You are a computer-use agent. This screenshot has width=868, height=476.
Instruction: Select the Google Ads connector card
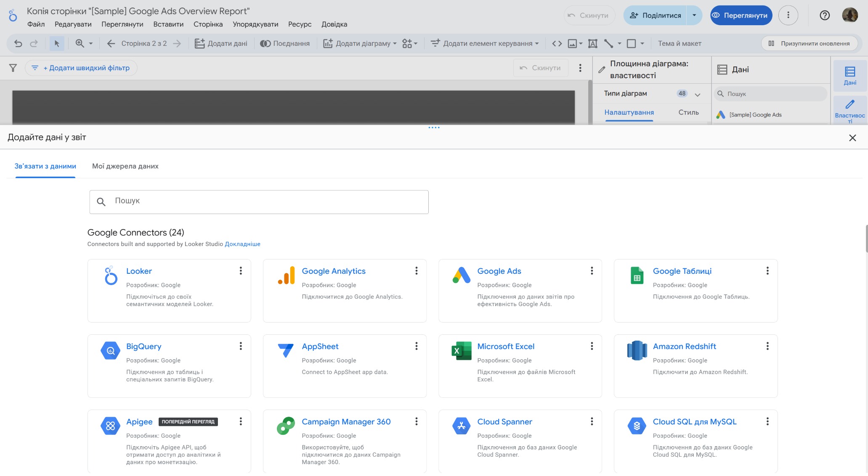pos(520,291)
